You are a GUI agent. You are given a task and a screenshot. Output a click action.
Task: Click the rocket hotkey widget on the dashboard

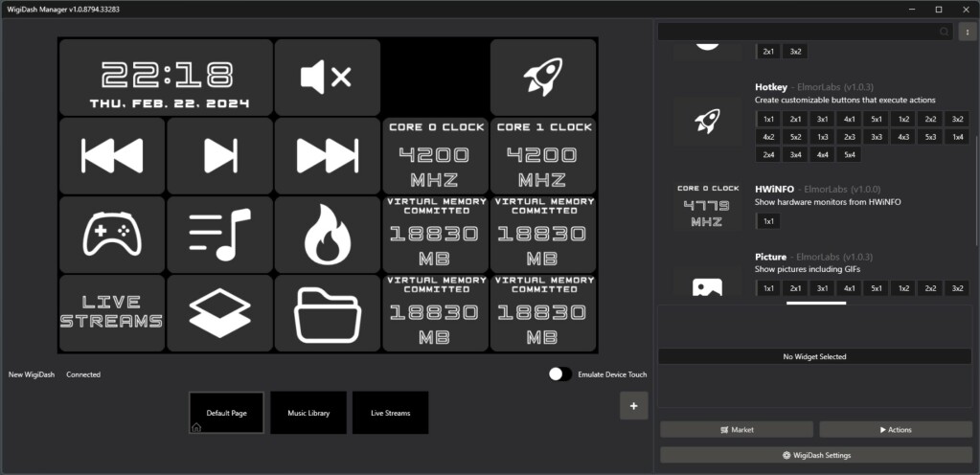(x=542, y=78)
